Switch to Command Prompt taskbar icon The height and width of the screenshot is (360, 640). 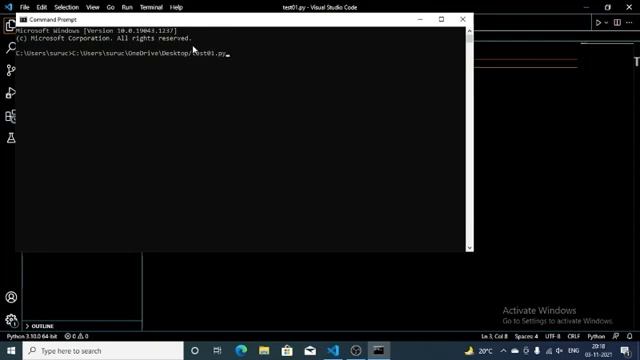pyautogui.click(x=379, y=351)
